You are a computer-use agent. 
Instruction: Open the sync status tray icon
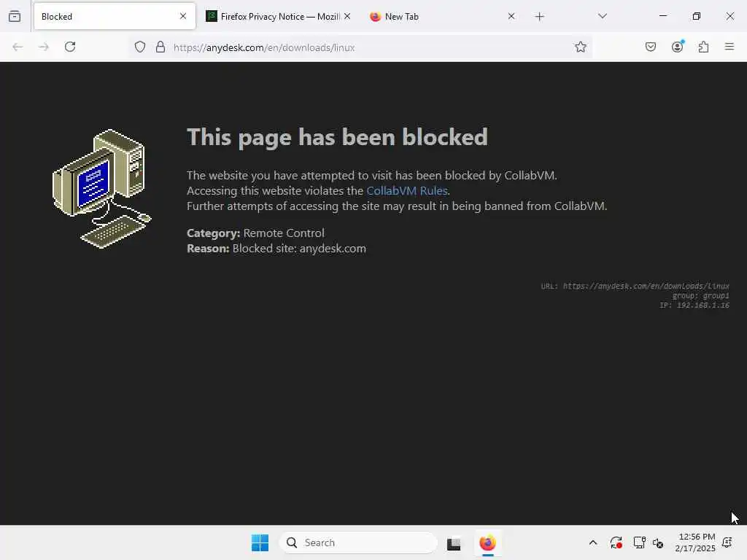pos(616,542)
